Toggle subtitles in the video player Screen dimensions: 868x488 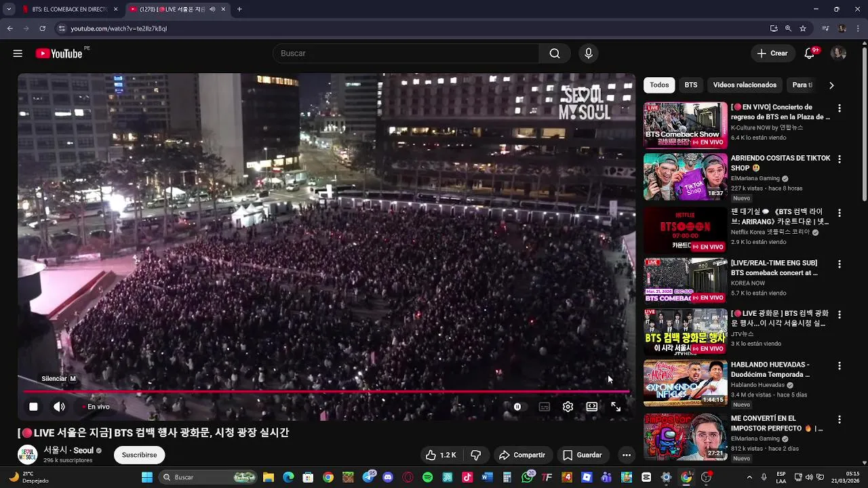545,407
